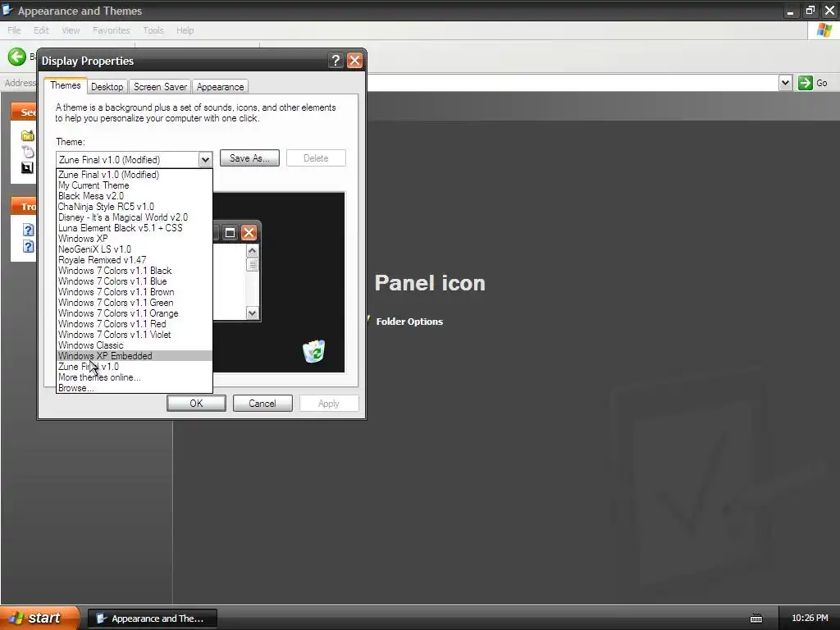Click the preview window maximize icon

230,232
